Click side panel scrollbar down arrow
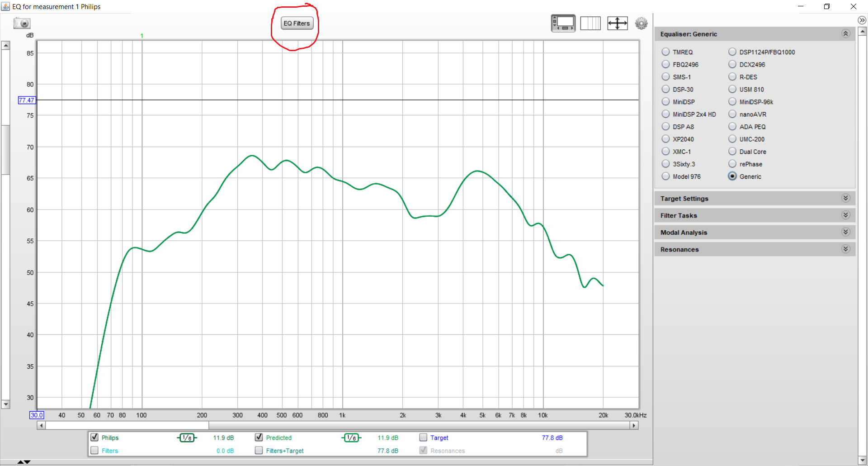Screen dimensions: 868x466 863,460
